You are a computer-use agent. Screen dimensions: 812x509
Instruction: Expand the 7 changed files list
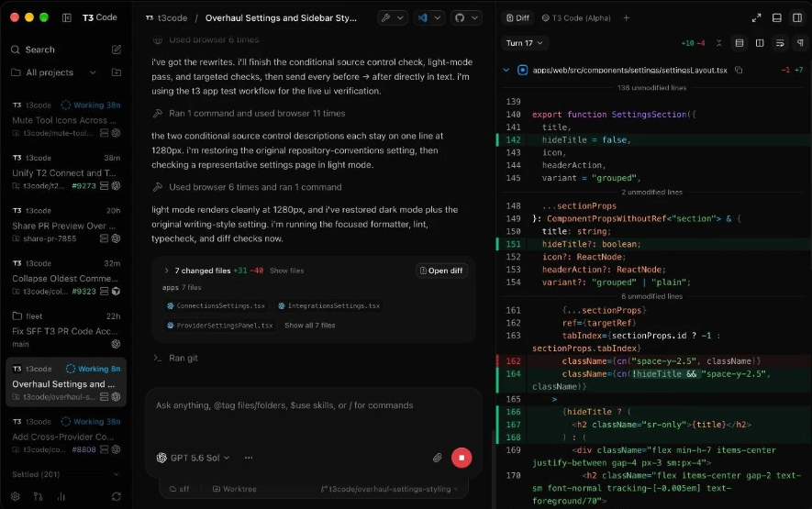pyautogui.click(x=167, y=271)
